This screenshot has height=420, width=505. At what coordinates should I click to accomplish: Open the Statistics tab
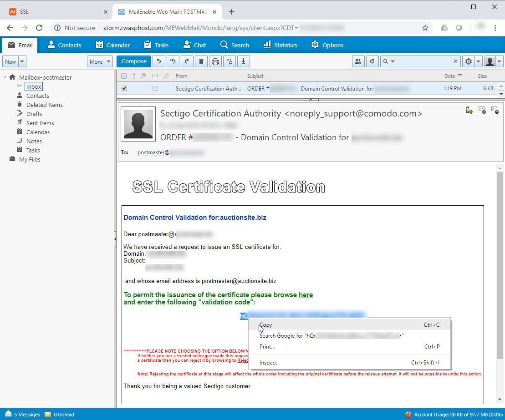pos(280,45)
